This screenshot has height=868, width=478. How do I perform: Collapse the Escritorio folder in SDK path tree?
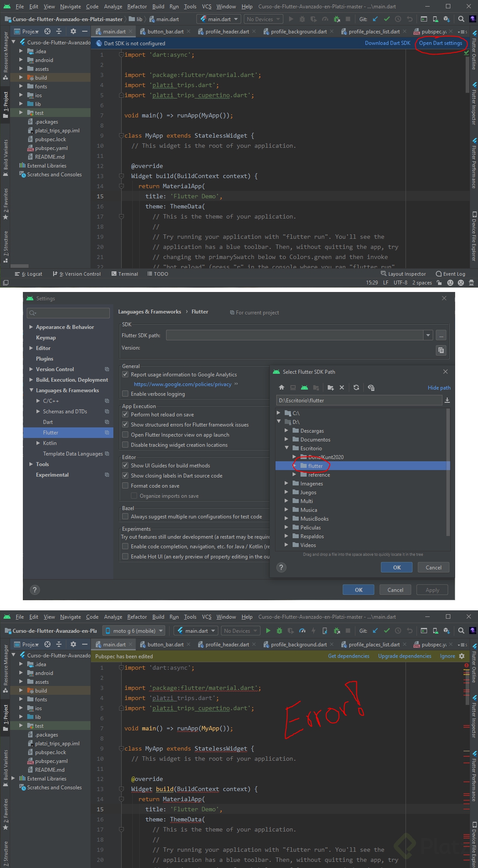pos(286,448)
